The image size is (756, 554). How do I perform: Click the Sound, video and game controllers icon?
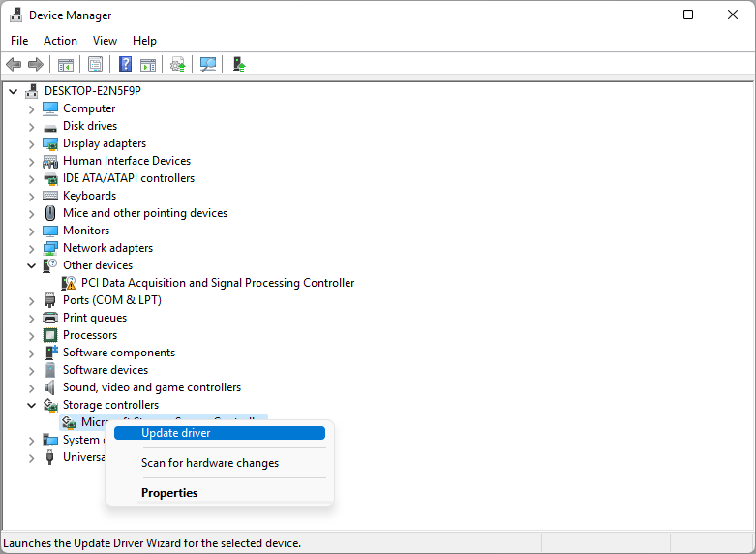click(x=50, y=387)
